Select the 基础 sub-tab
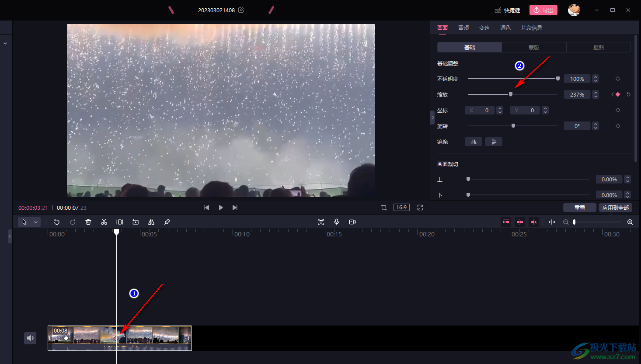Viewport: 641px width, 364px height. point(470,47)
